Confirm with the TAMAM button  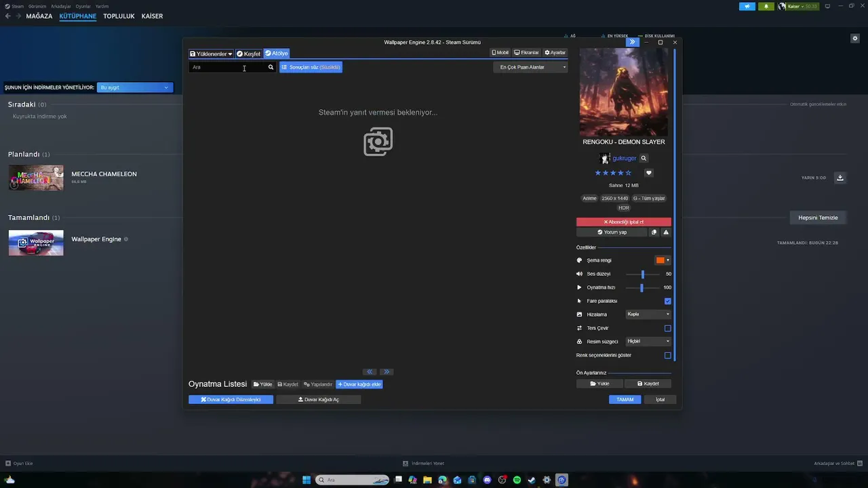point(625,400)
